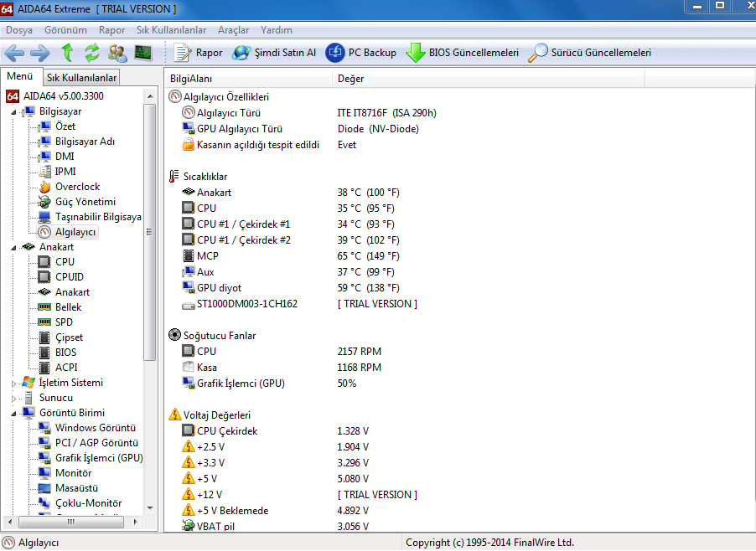756x551 pixels.
Task: Click the green refresh arrows icon
Action: click(x=91, y=53)
